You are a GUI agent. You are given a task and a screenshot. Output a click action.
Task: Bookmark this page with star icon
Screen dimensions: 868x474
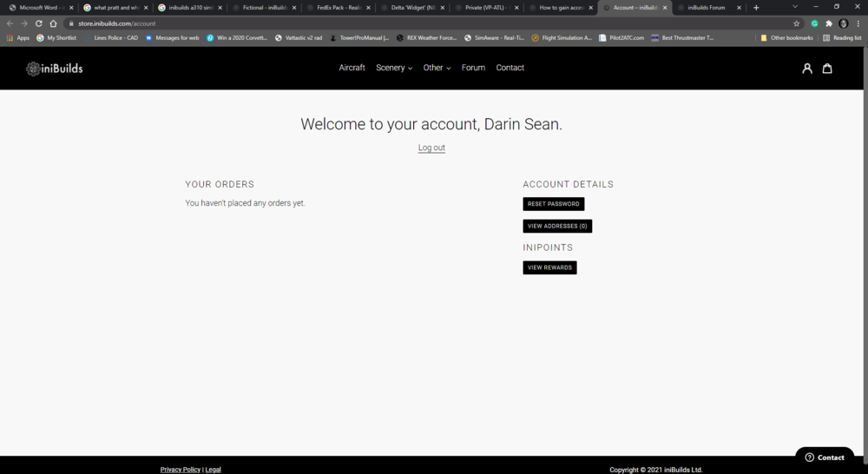796,23
